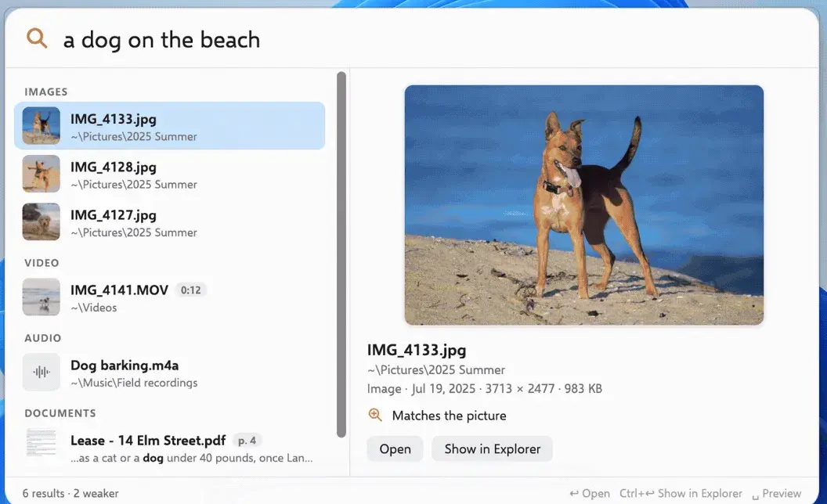Click the "IMG_4133.jpg" heading in the preview pane
Image resolution: width=827 pixels, height=504 pixels.
tap(417, 350)
